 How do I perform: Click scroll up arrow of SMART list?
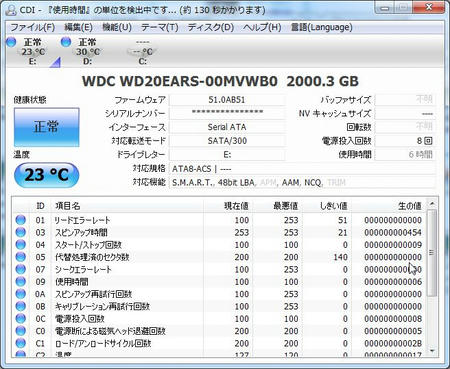click(x=432, y=203)
